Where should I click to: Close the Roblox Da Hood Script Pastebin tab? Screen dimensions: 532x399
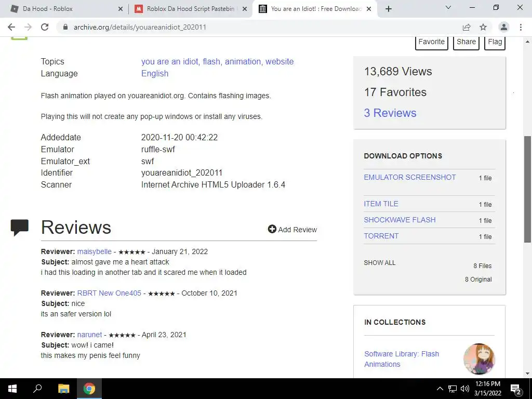(x=245, y=9)
